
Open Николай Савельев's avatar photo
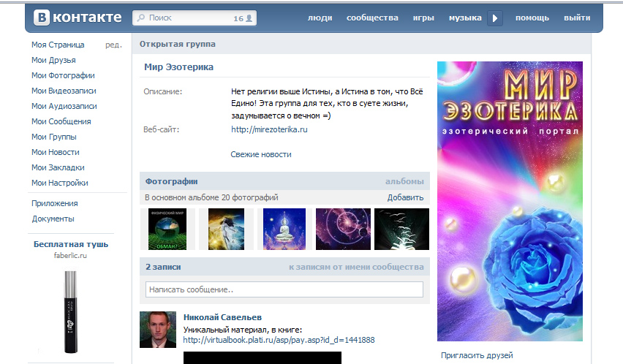158,330
